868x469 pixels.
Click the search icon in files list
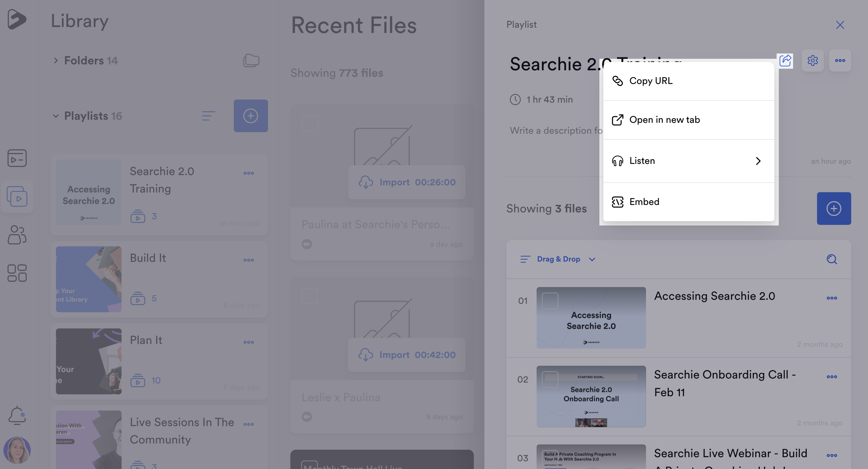pyautogui.click(x=832, y=259)
